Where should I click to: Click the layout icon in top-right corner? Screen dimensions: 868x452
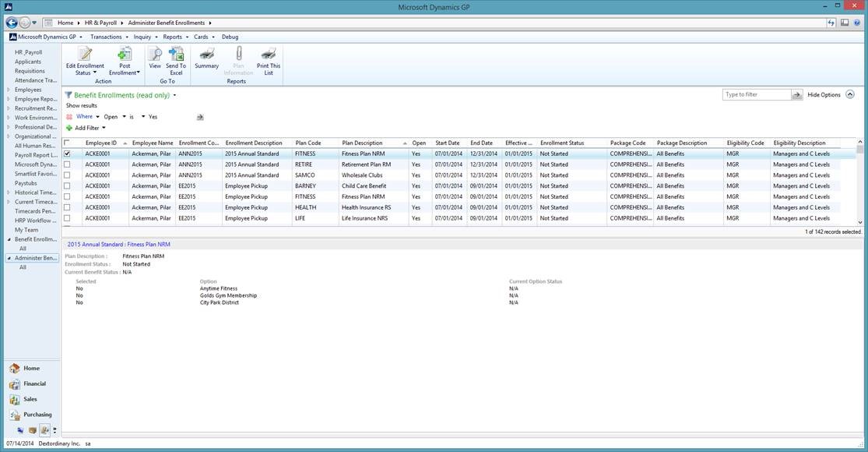[x=845, y=23]
